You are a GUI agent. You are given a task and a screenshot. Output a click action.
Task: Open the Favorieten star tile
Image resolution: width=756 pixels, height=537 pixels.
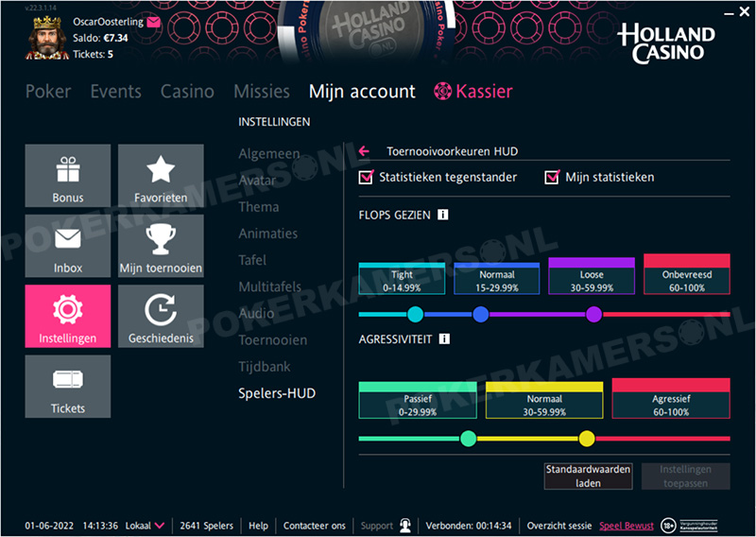(x=161, y=176)
